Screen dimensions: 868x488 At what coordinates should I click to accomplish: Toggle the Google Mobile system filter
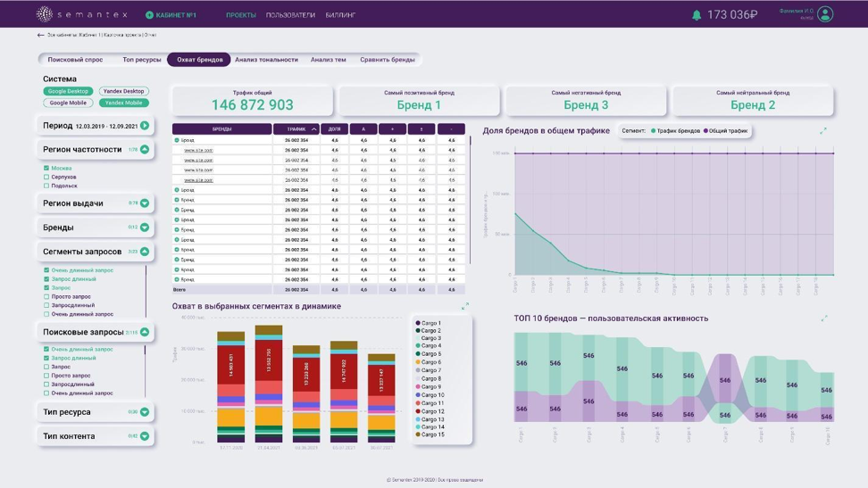pos(68,103)
